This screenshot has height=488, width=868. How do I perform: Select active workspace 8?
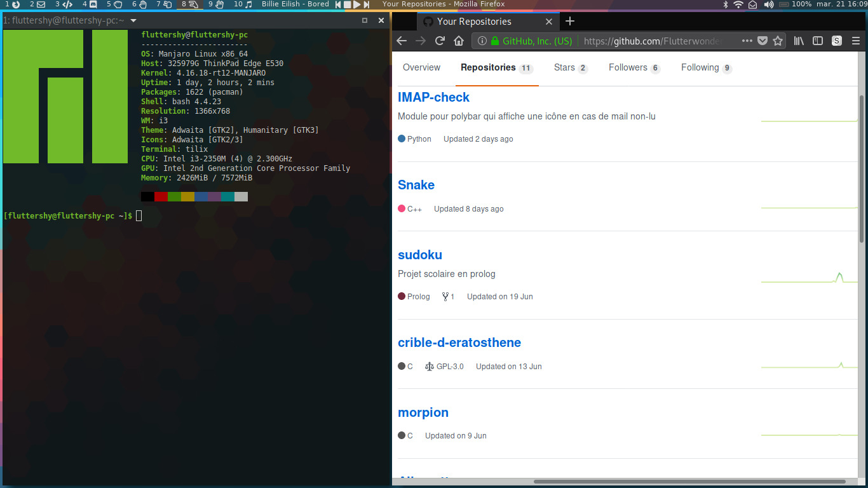pyautogui.click(x=190, y=4)
